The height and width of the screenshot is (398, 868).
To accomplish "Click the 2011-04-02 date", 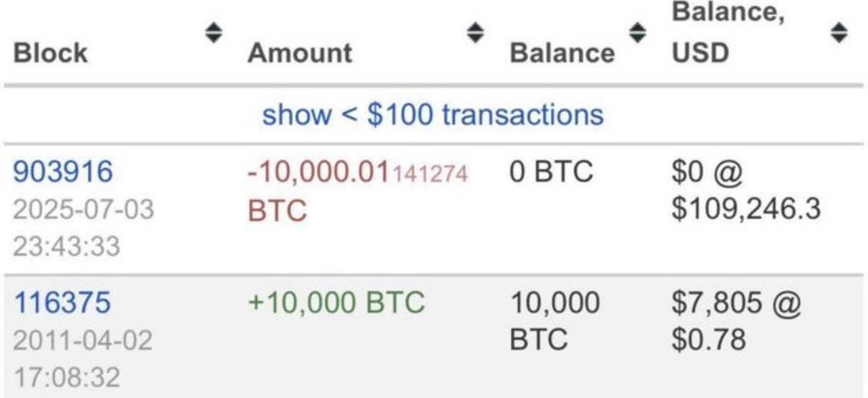I will click(83, 340).
